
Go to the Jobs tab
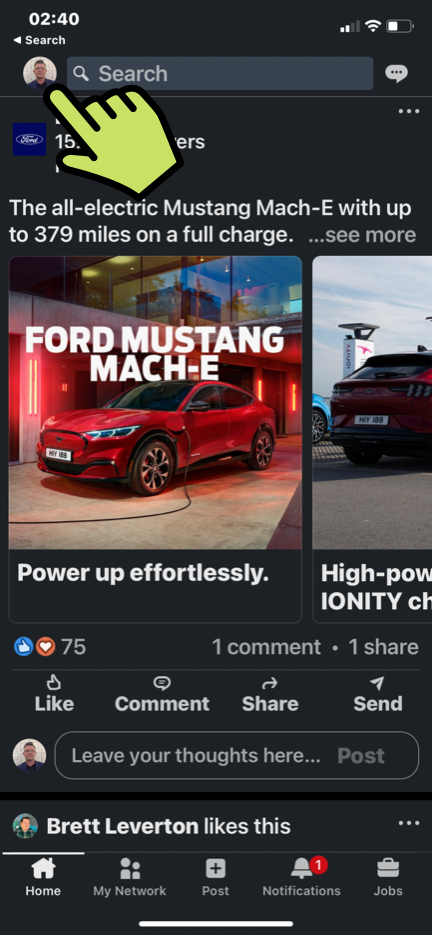point(388,877)
